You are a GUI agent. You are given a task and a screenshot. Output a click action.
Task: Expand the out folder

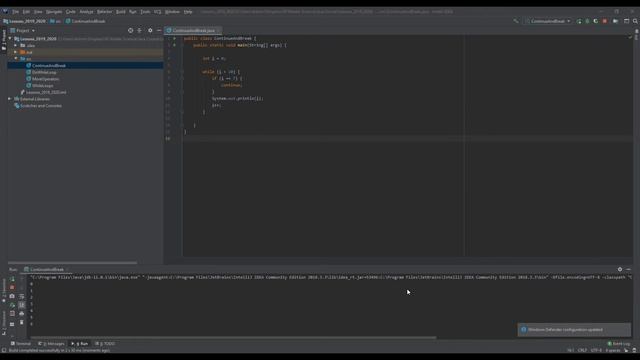tap(16, 52)
